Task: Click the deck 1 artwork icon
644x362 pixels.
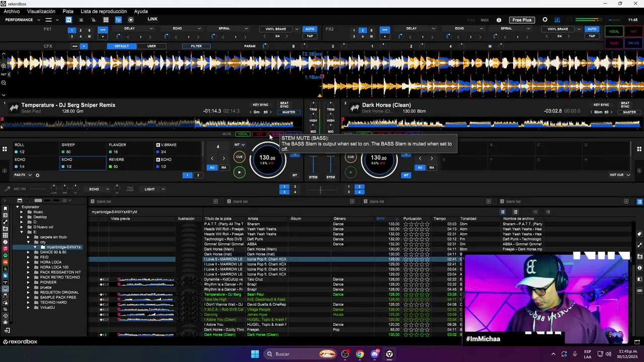Action: [14, 108]
